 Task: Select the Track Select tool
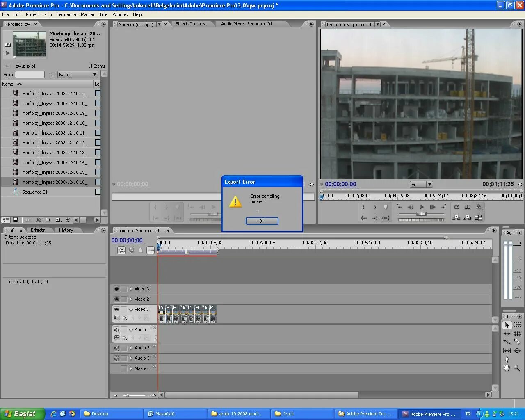pyautogui.click(x=517, y=325)
